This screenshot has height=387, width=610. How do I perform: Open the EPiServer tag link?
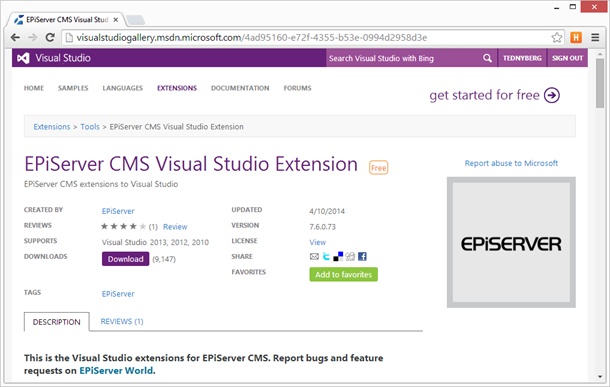point(118,294)
